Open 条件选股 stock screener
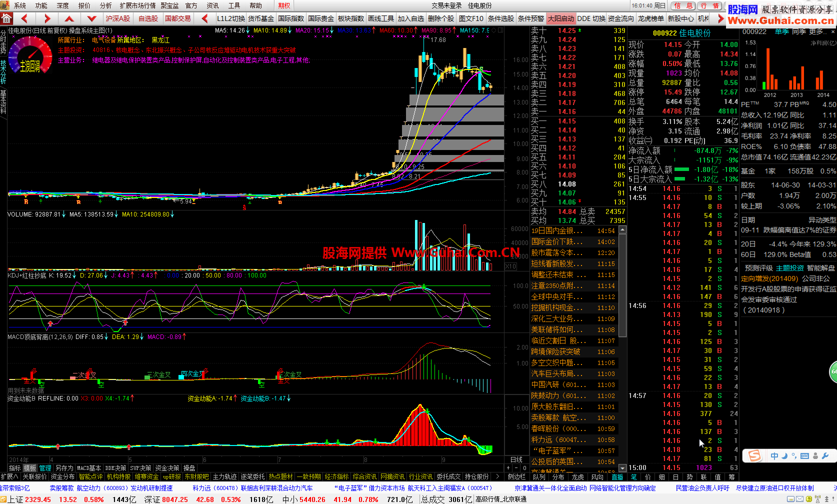 pyautogui.click(x=500, y=18)
